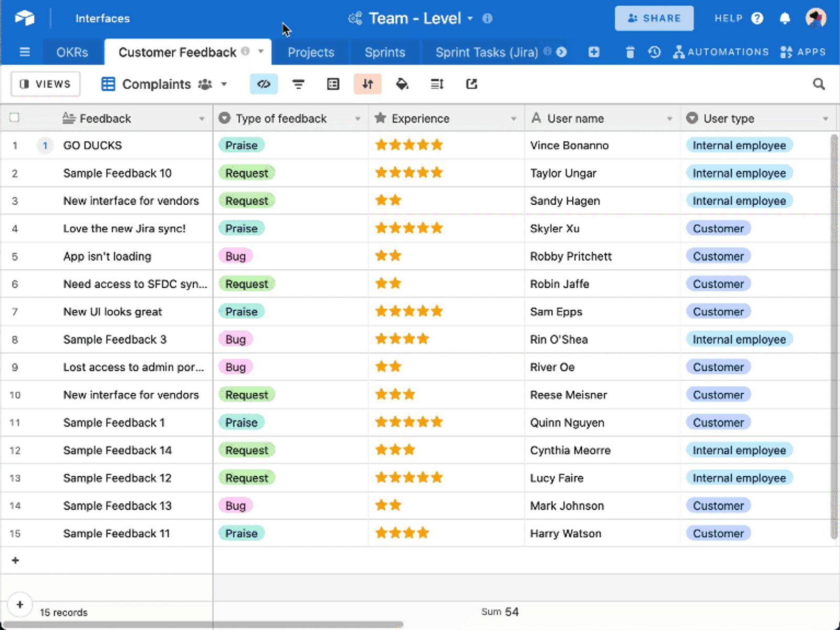Open the AUTOMATIONS panel

[x=721, y=52]
